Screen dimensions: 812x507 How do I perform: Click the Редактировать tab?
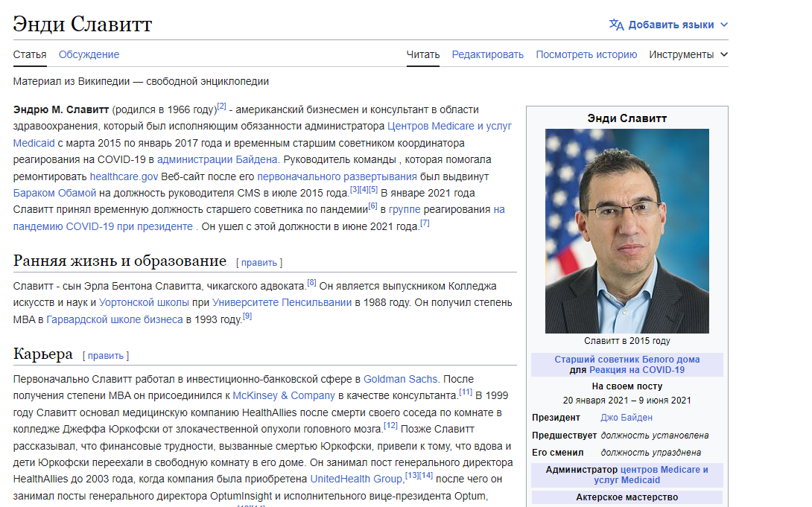pos(487,54)
